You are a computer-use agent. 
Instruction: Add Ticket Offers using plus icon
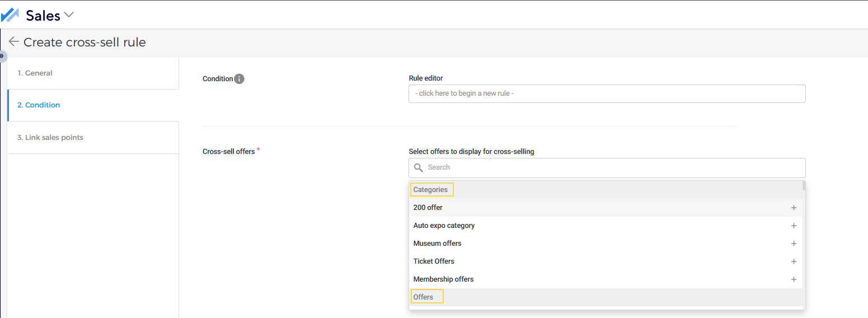click(793, 261)
